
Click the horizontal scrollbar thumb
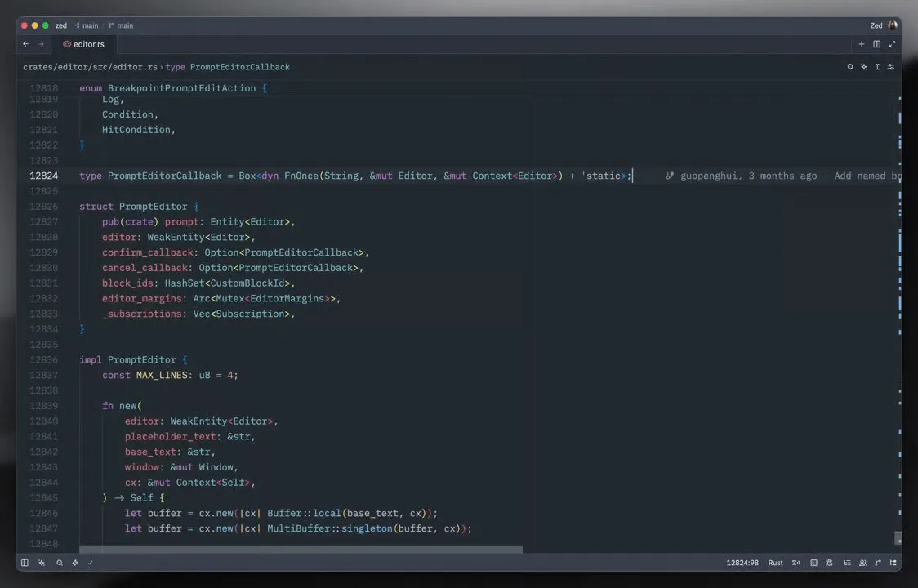pyautogui.click(x=301, y=550)
